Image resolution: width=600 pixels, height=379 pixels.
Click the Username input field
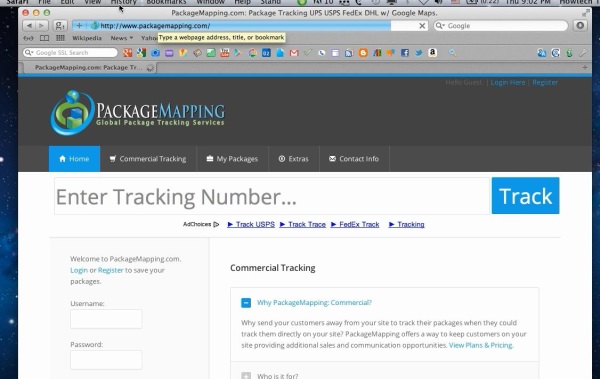[x=106, y=319]
